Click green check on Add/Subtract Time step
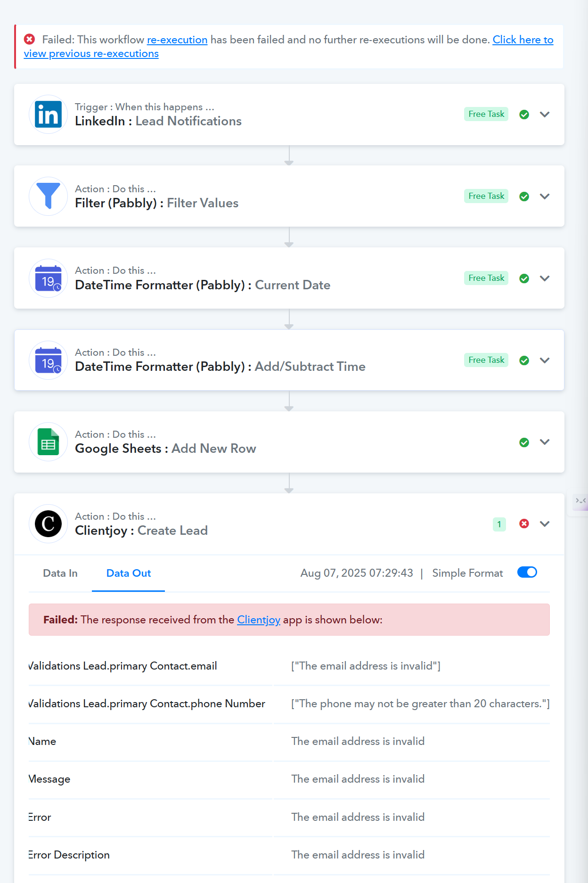 (524, 360)
